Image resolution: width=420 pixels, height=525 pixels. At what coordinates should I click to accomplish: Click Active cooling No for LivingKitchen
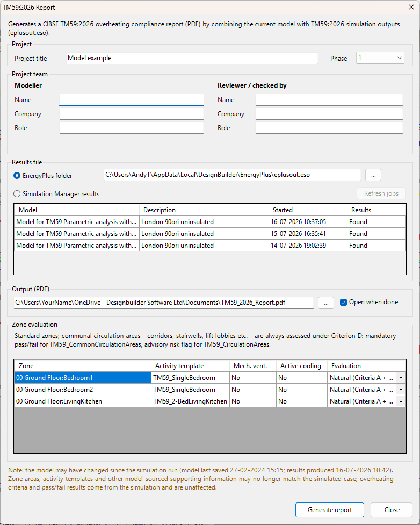click(x=301, y=401)
